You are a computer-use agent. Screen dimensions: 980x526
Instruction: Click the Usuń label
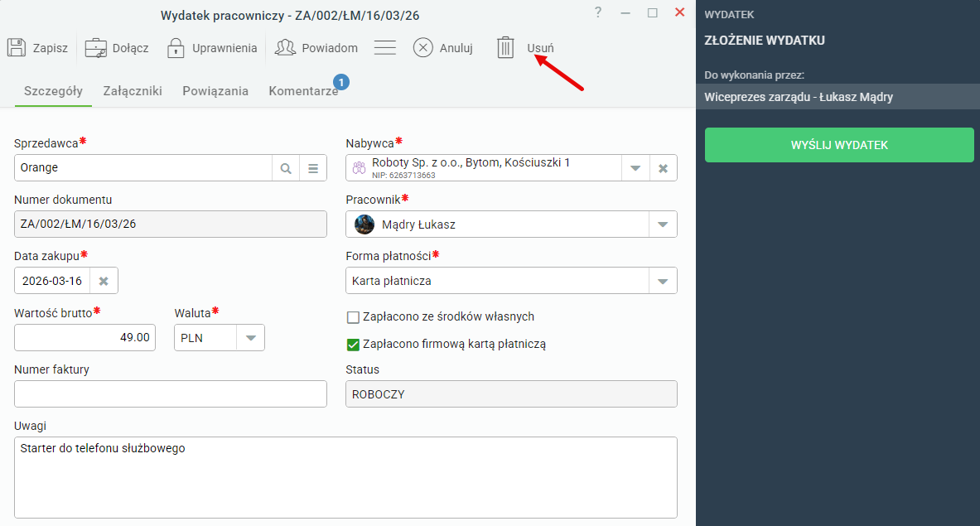541,48
